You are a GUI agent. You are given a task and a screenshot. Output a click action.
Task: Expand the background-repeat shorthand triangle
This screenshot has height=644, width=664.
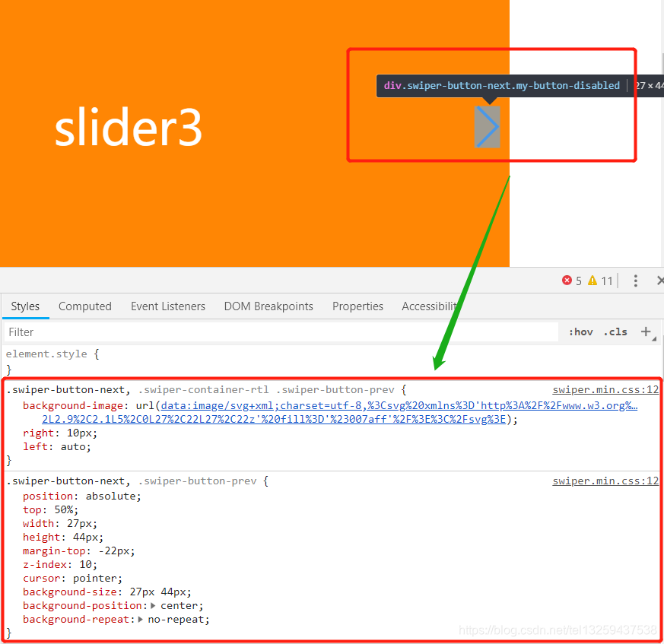[140, 619]
